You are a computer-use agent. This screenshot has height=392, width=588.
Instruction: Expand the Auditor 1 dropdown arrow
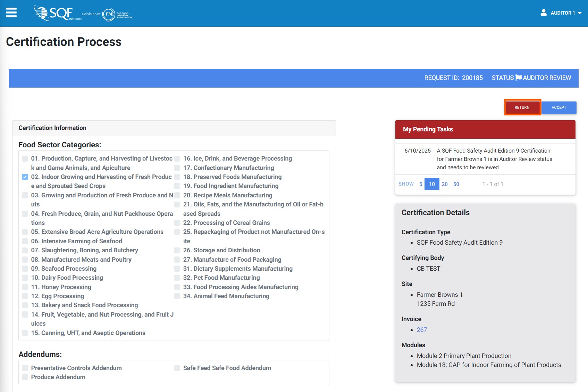pyautogui.click(x=580, y=13)
